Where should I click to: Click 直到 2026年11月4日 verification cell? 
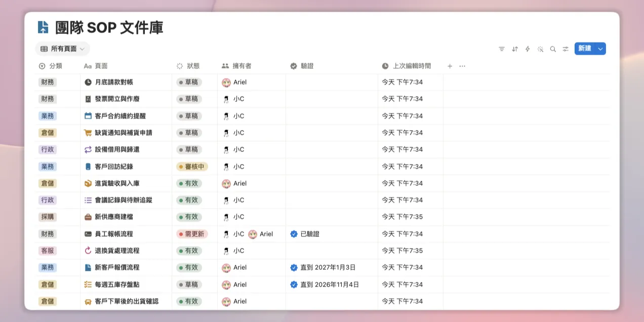click(x=325, y=285)
